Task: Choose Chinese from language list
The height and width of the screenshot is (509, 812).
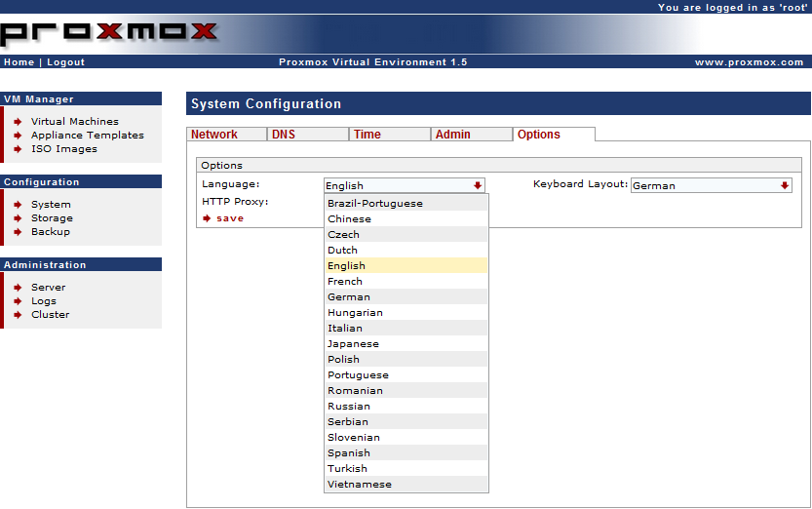Action: tap(406, 219)
